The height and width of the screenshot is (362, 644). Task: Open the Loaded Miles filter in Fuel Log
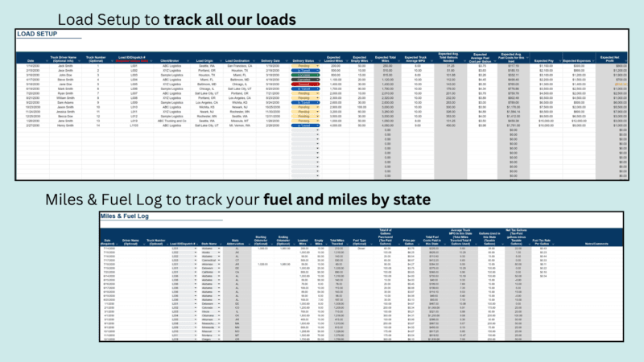tap(310, 245)
